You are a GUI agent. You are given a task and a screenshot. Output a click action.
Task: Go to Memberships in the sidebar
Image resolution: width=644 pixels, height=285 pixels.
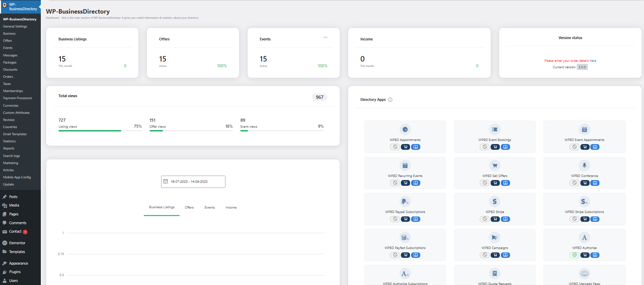coord(13,91)
